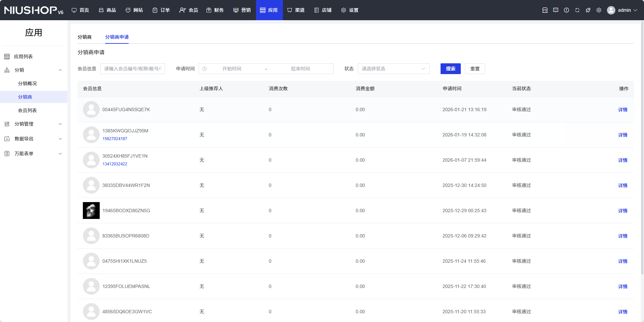
Task: Open the 请选择状态 status dropdown
Action: pyautogui.click(x=393, y=69)
